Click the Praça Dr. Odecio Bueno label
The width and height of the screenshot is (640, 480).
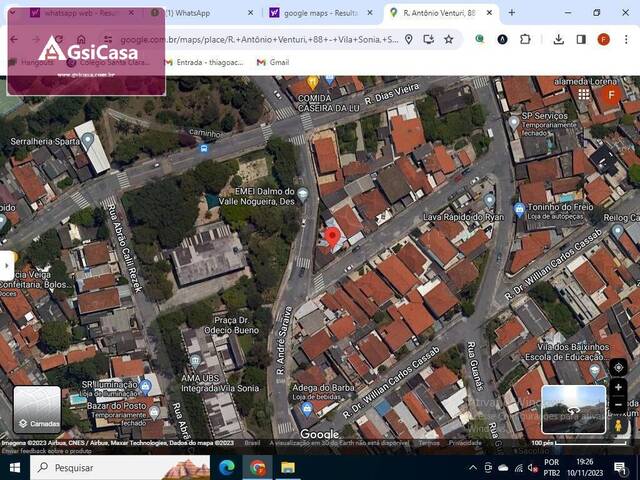coord(231,325)
